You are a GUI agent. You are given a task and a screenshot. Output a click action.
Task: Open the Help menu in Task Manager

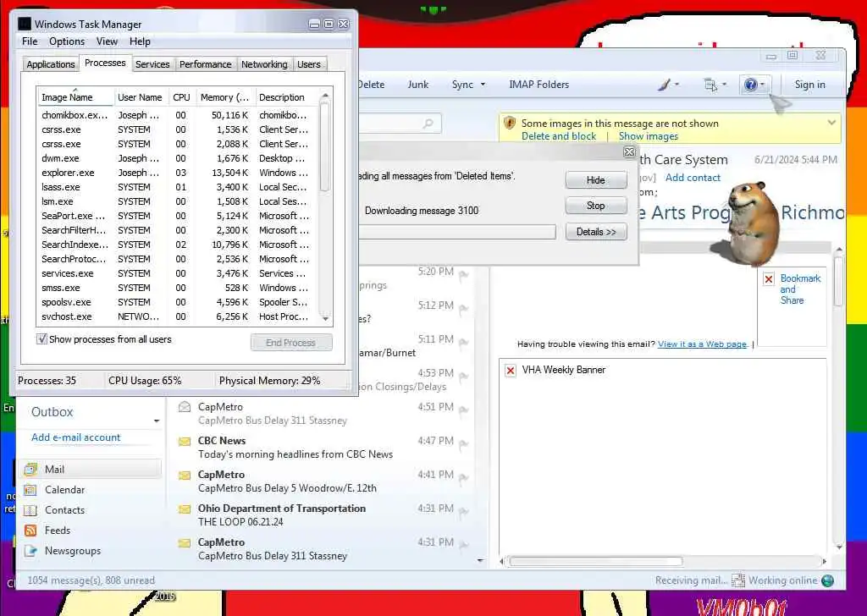click(x=140, y=41)
